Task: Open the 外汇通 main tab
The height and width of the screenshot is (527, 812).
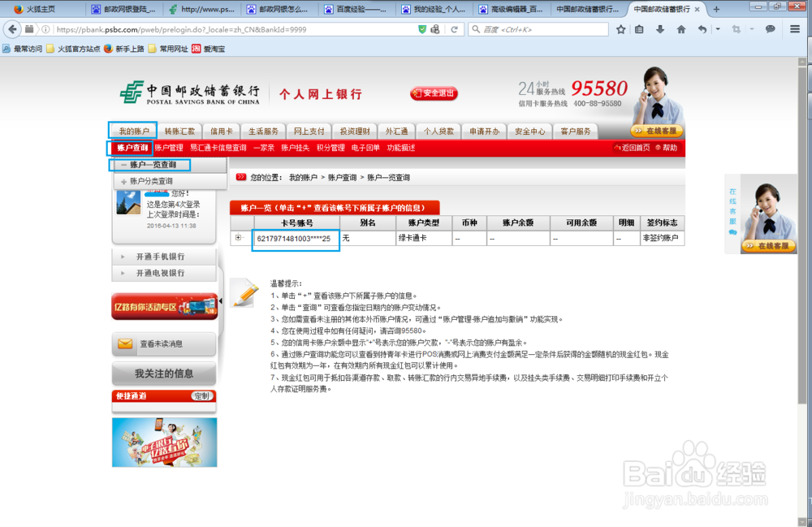Action: pyautogui.click(x=397, y=131)
